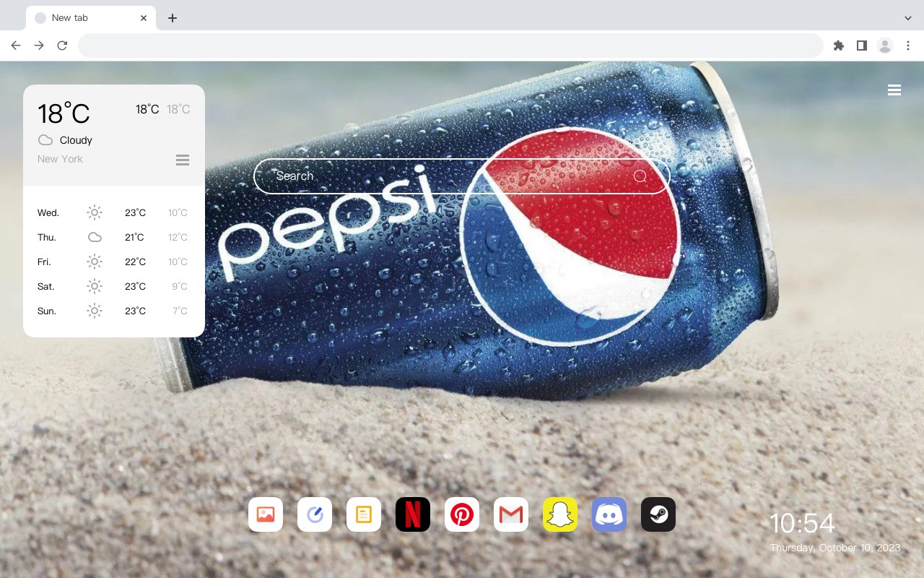Click the 10:54 clock display

pyautogui.click(x=802, y=523)
